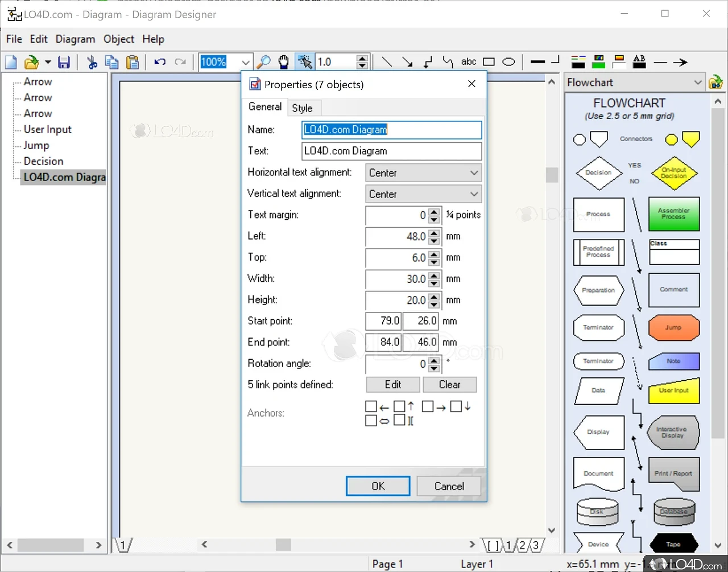Enable the up arrow anchor

pos(400,406)
